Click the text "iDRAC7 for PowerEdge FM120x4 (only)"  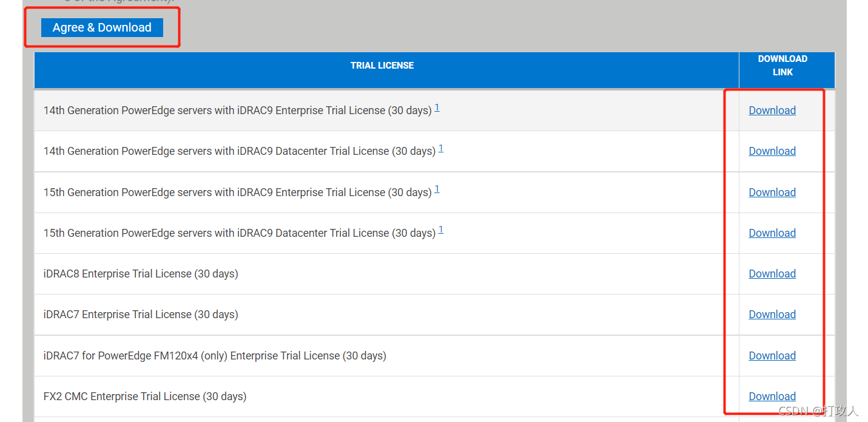click(135, 356)
